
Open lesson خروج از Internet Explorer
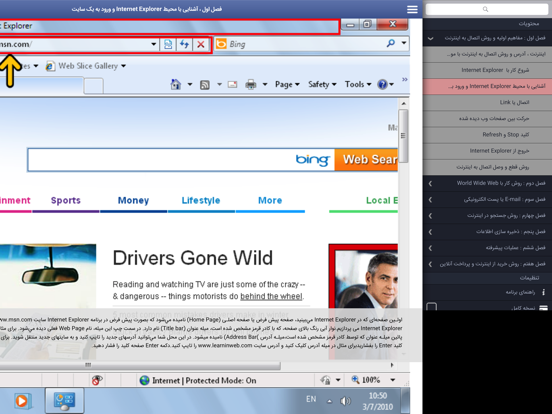[488, 151]
